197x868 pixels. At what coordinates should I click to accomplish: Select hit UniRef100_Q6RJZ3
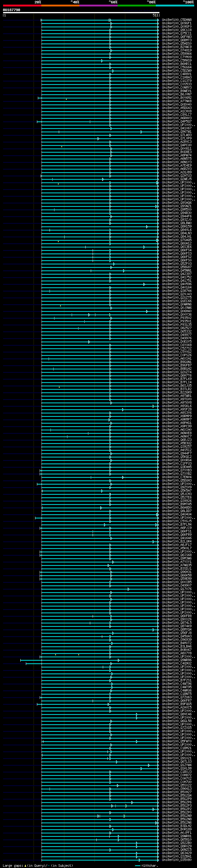click(177, 440)
